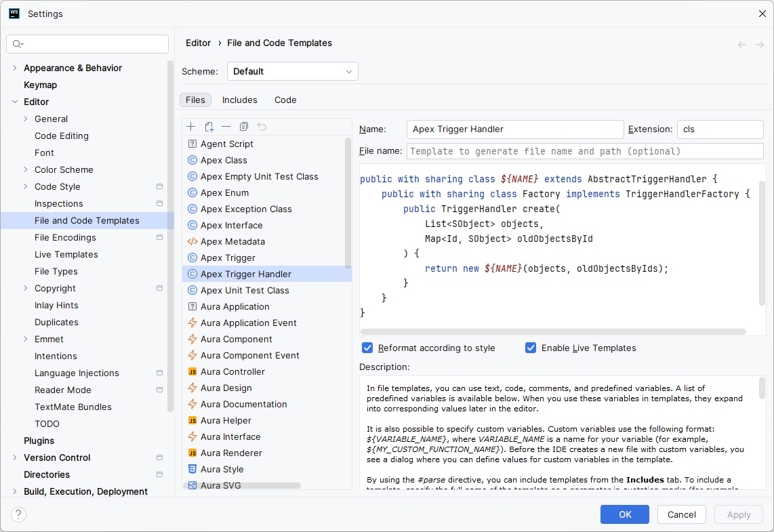774x532 pixels.
Task: Click the back navigation arrow icon
Action: [x=742, y=45]
